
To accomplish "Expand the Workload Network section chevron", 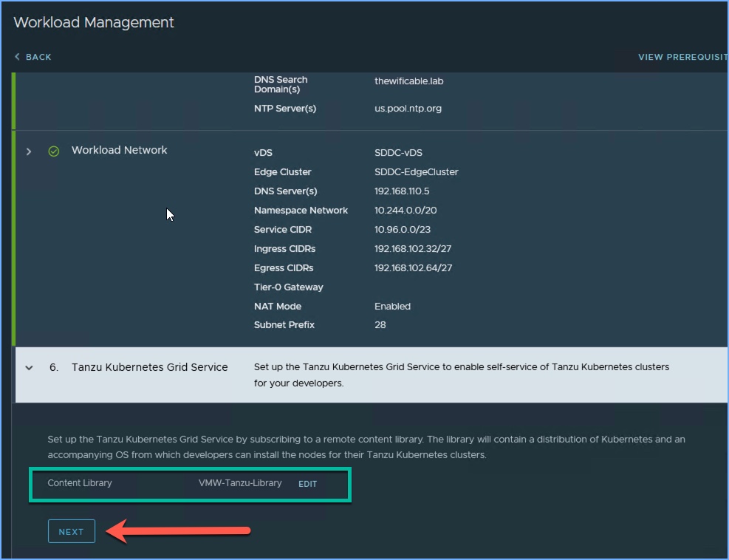I will pos(29,151).
